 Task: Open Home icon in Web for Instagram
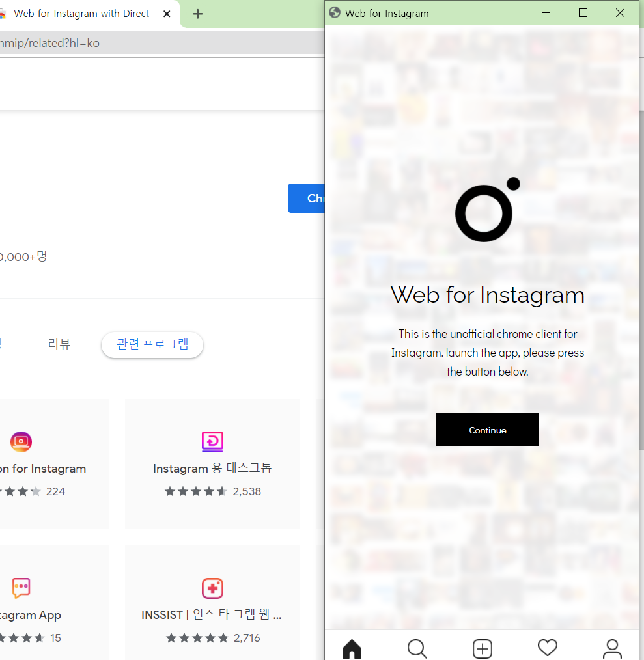coord(352,649)
